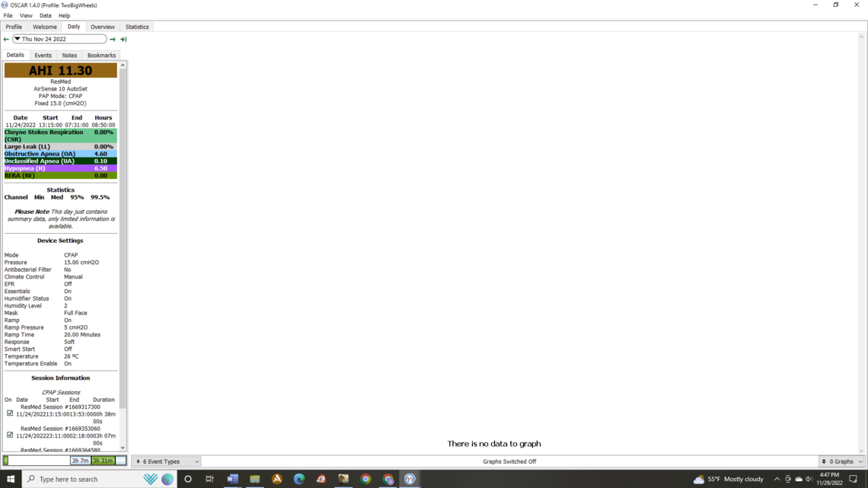868x488 pixels.
Task: Open the clock showing 4:47 PM
Action: coord(829,479)
